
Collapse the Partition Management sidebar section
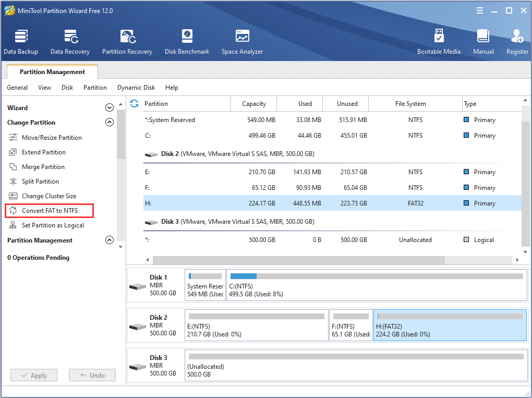pos(109,240)
